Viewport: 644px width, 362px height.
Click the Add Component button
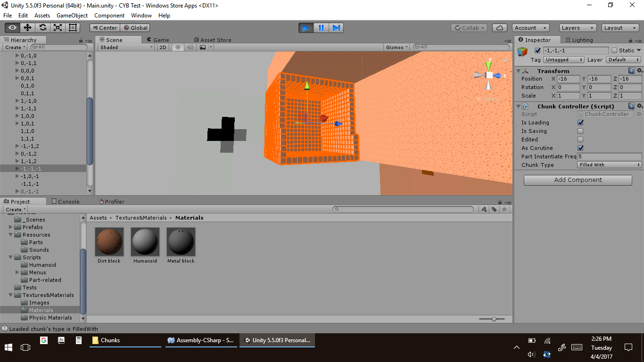[x=578, y=180]
